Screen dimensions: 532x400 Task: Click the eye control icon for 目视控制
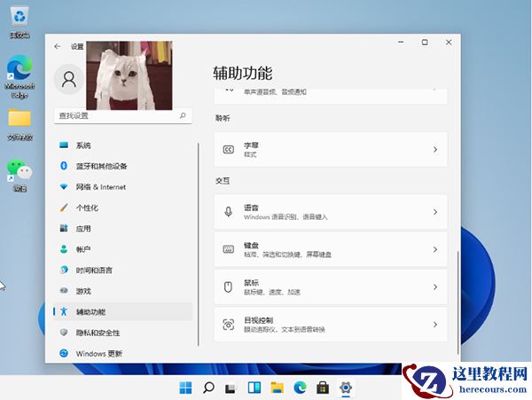(229, 325)
